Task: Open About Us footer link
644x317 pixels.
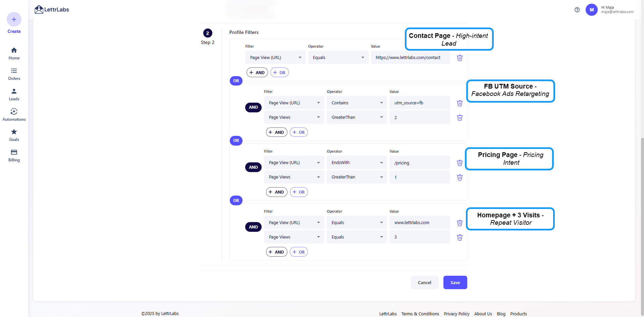Action: point(483,314)
